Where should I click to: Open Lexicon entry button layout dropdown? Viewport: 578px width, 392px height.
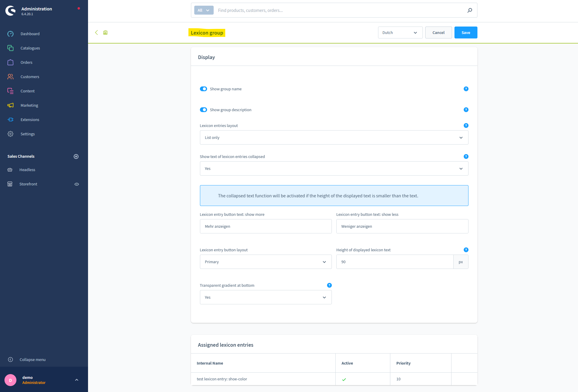266,262
